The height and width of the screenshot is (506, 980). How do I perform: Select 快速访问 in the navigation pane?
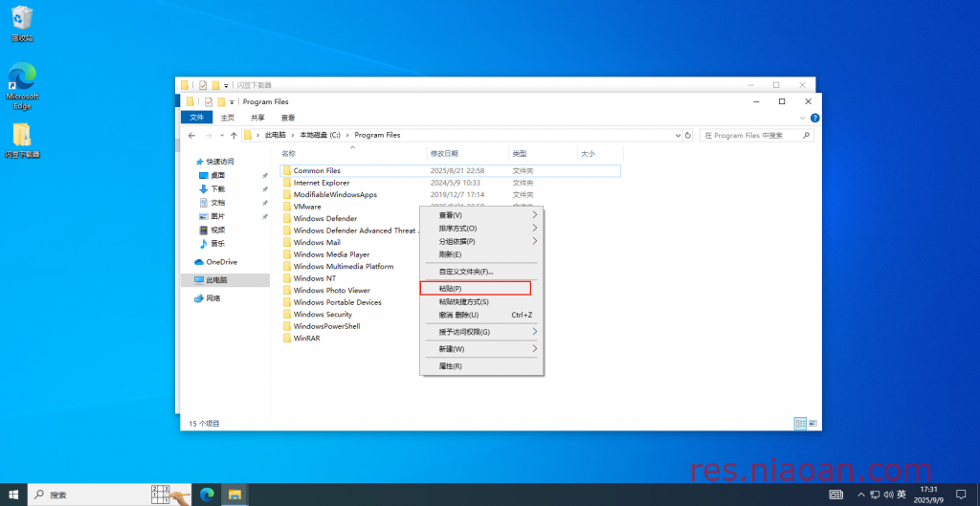click(x=219, y=161)
